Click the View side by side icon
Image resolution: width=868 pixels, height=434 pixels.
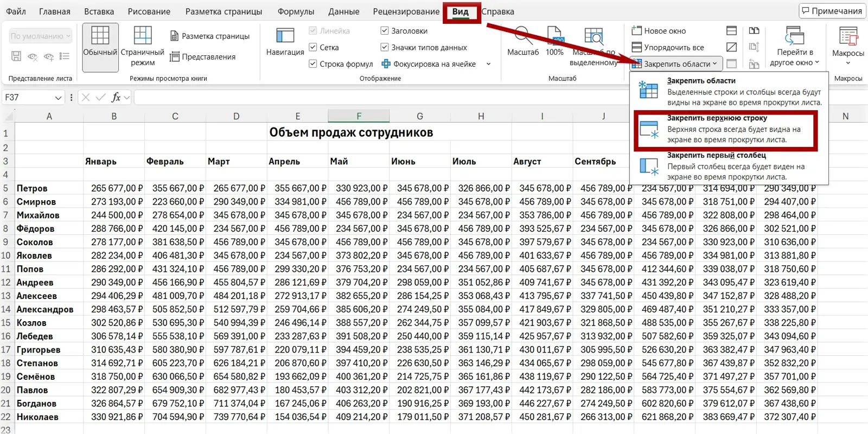pyautogui.click(x=754, y=31)
